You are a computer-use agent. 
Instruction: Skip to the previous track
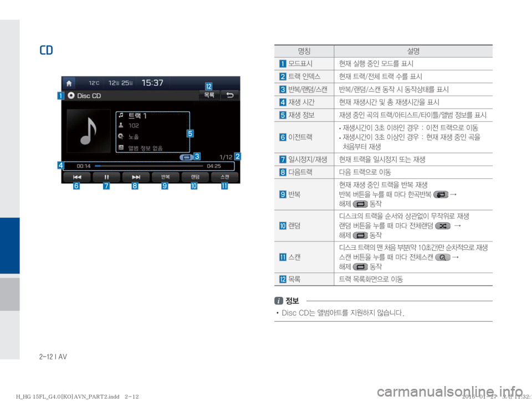[x=76, y=177]
